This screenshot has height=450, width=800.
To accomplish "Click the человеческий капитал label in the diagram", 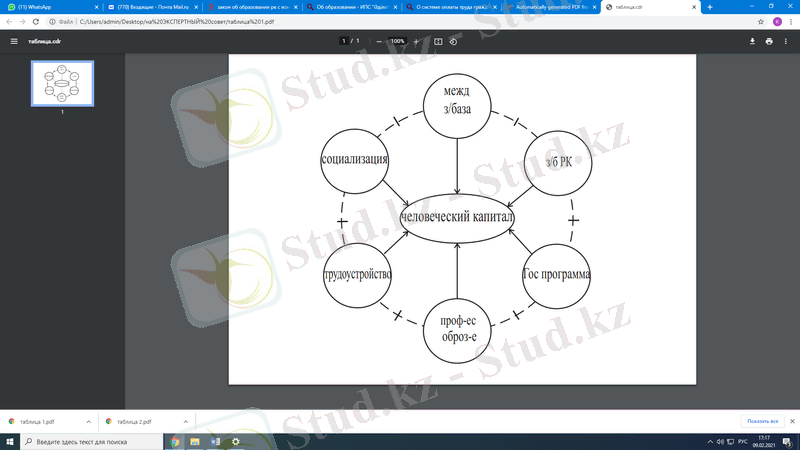I will (x=457, y=217).
